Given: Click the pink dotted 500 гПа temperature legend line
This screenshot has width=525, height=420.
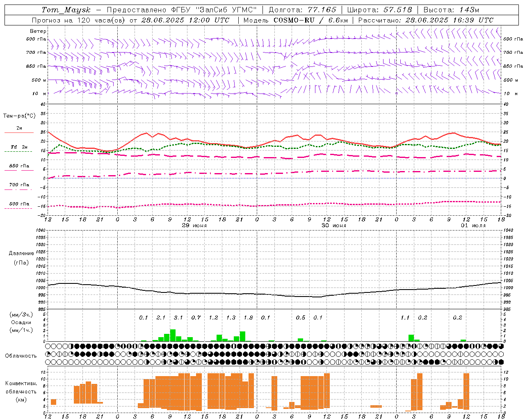Looking at the screenshot, I should (18, 208).
